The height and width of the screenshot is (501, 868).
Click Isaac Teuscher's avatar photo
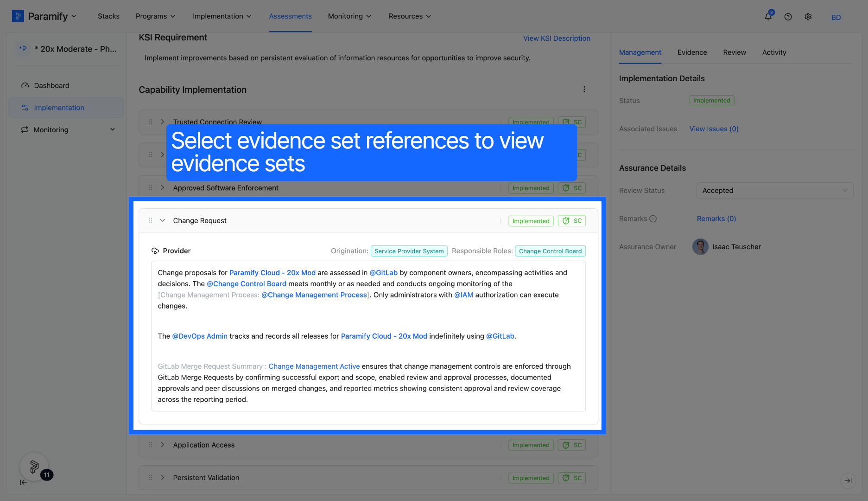(x=700, y=247)
